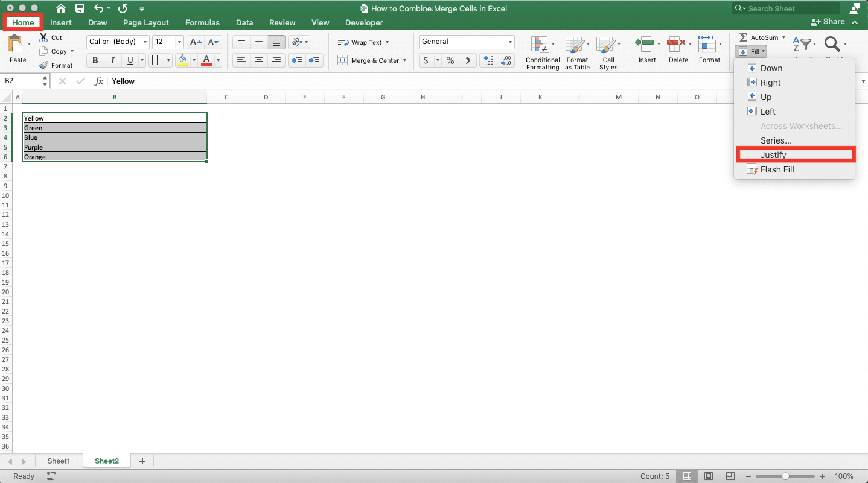Increase the indent
This screenshot has width=868, height=483.
(314, 60)
